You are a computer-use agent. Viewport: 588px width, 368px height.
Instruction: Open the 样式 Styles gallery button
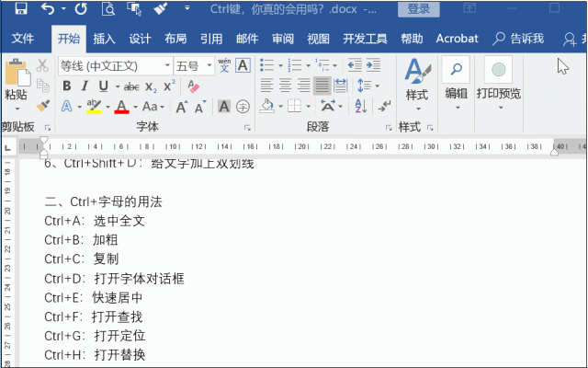coord(417,85)
